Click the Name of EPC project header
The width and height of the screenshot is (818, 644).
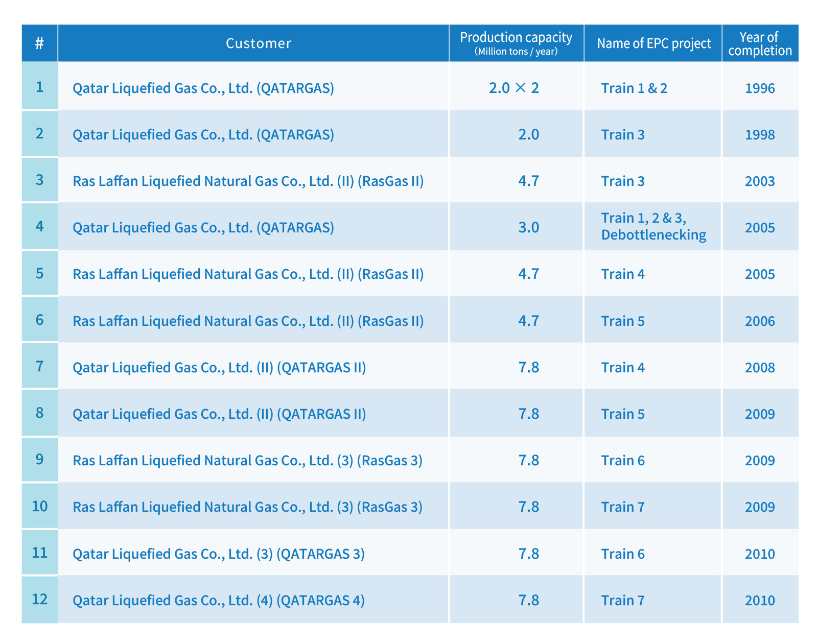pyautogui.click(x=654, y=43)
